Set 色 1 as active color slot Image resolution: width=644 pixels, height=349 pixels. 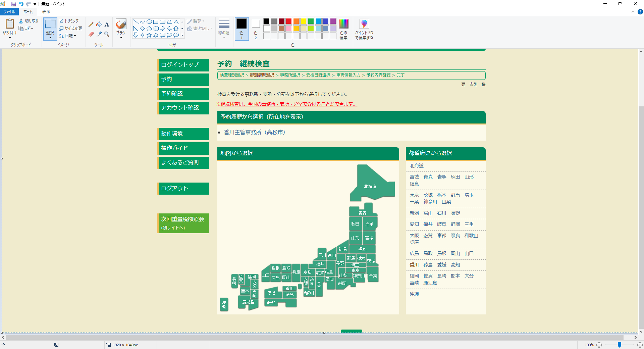(x=242, y=29)
